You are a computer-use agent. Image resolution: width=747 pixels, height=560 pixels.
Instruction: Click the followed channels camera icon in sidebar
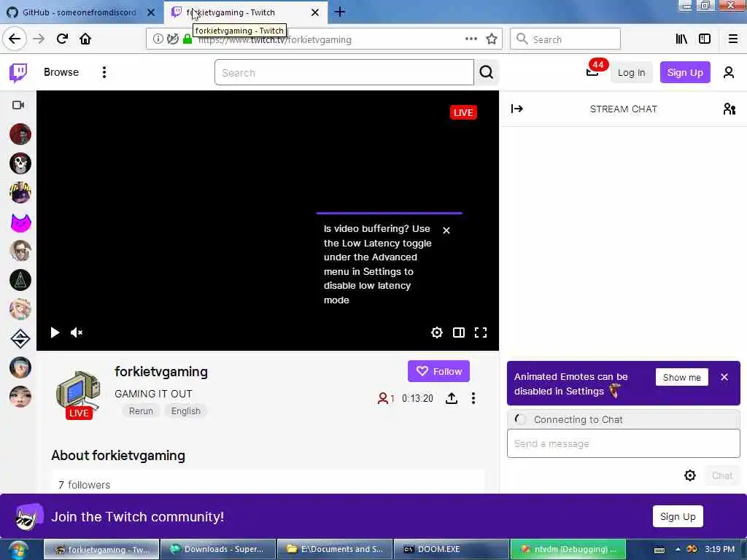tap(18, 105)
